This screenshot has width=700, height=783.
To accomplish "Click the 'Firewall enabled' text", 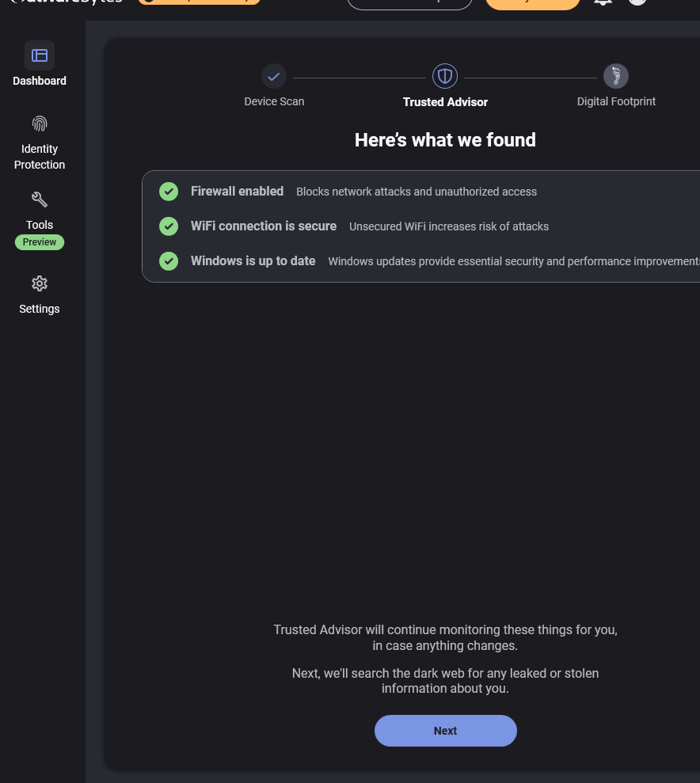I will tap(238, 192).
